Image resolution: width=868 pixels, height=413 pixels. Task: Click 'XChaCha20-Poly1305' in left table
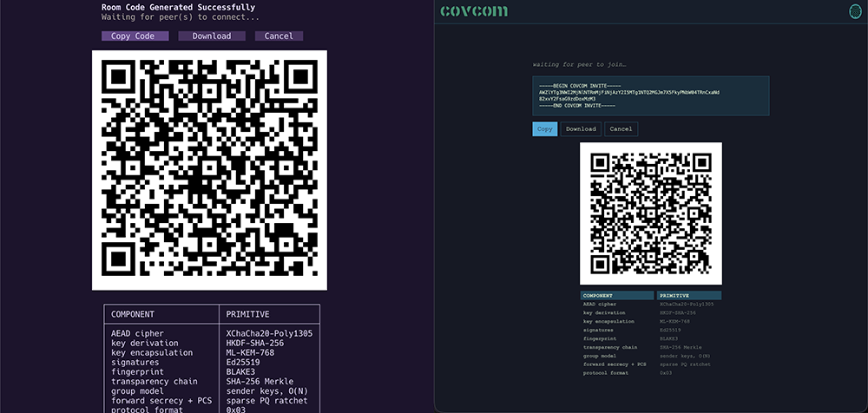point(269,333)
